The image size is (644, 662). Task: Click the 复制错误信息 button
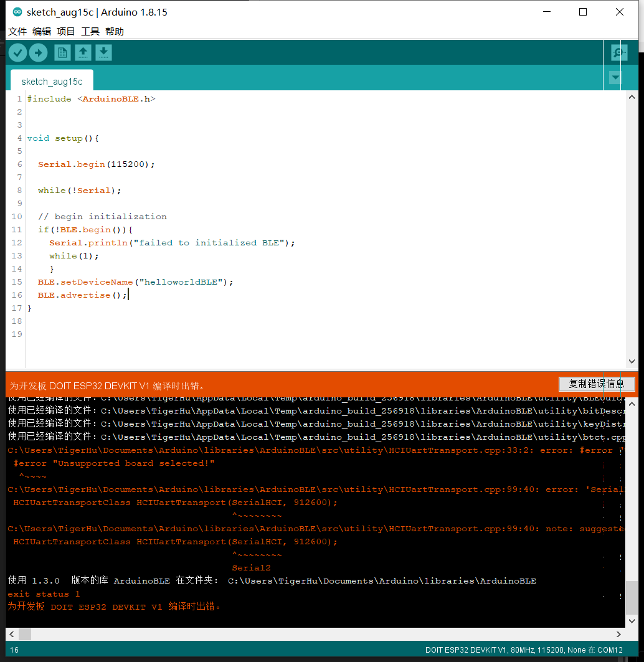click(x=597, y=384)
